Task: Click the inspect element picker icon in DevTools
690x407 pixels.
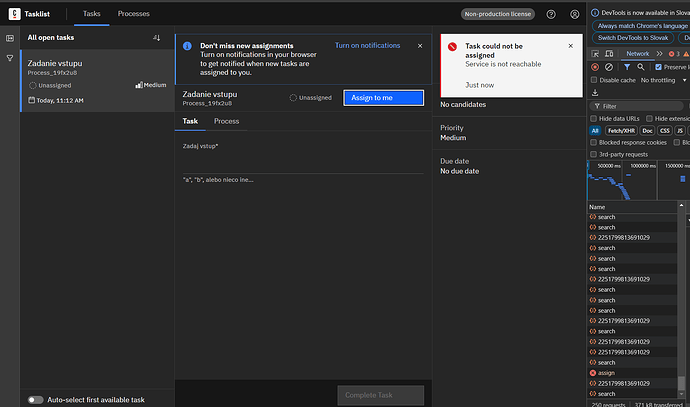Action: tap(595, 54)
